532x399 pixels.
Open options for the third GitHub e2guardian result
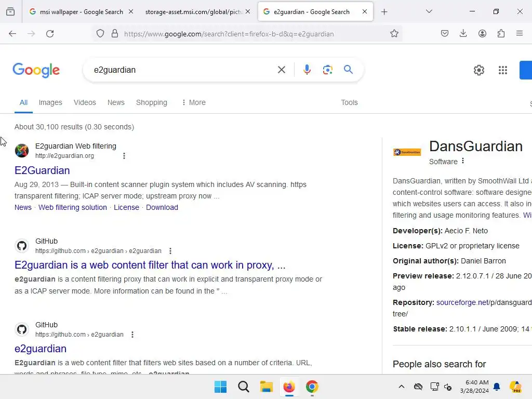pyautogui.click(x=132, y=335)
